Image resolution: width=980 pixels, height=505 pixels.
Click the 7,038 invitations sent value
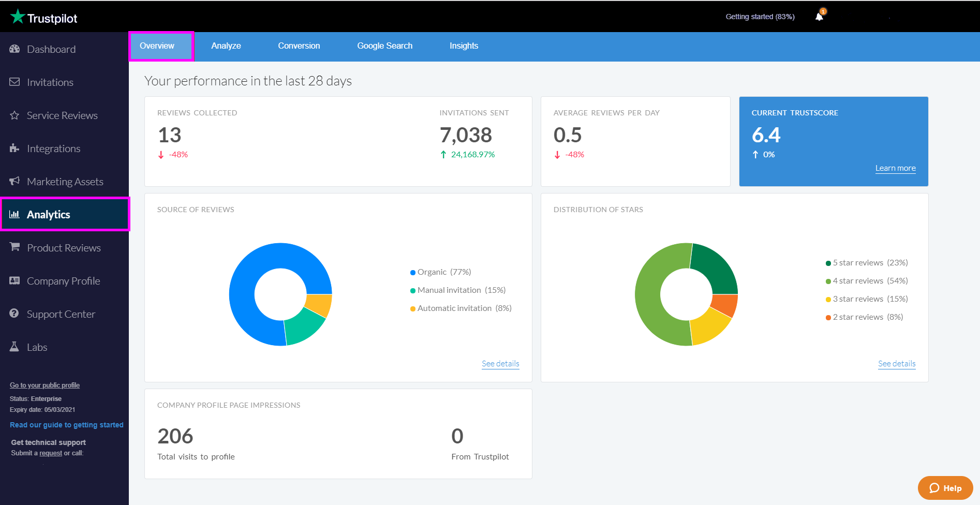click(466, 135)
